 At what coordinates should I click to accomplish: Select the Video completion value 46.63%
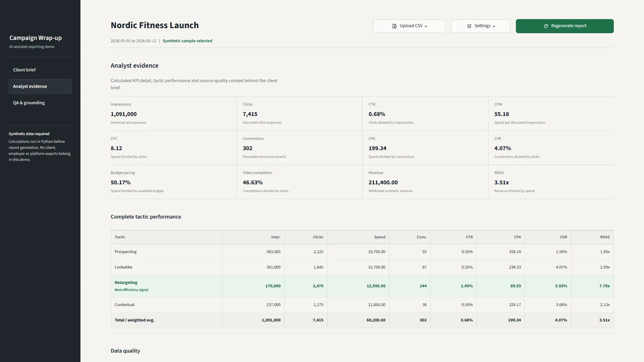pos(253,183)
